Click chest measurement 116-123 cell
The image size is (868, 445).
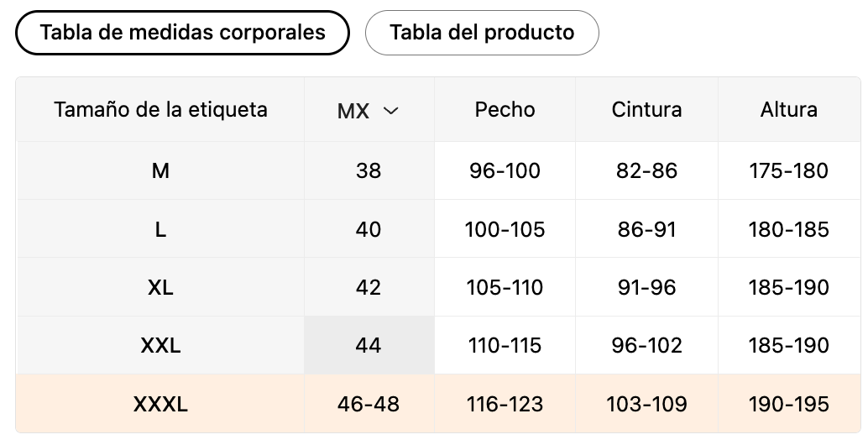pyautogui.click(x=505, y=404)
